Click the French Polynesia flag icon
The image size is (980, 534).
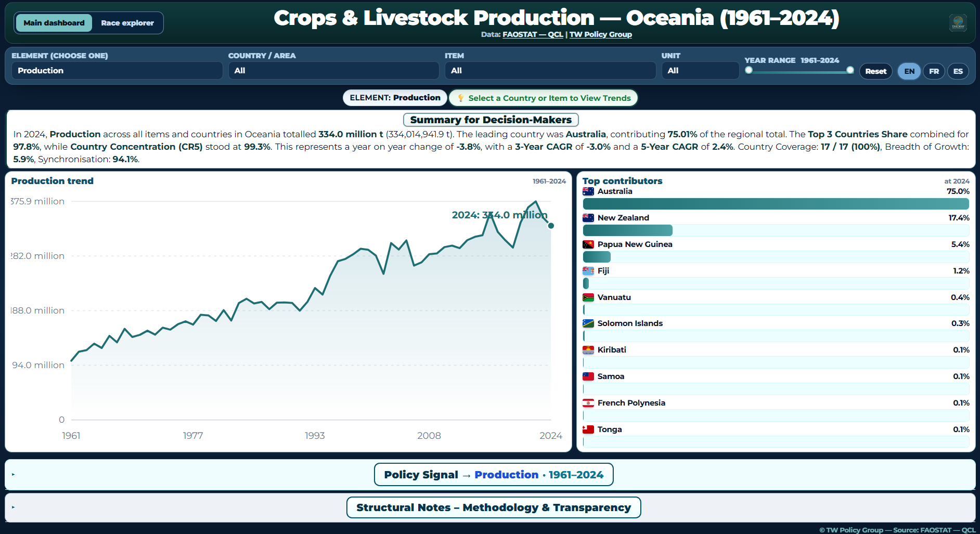click(588, 403)
